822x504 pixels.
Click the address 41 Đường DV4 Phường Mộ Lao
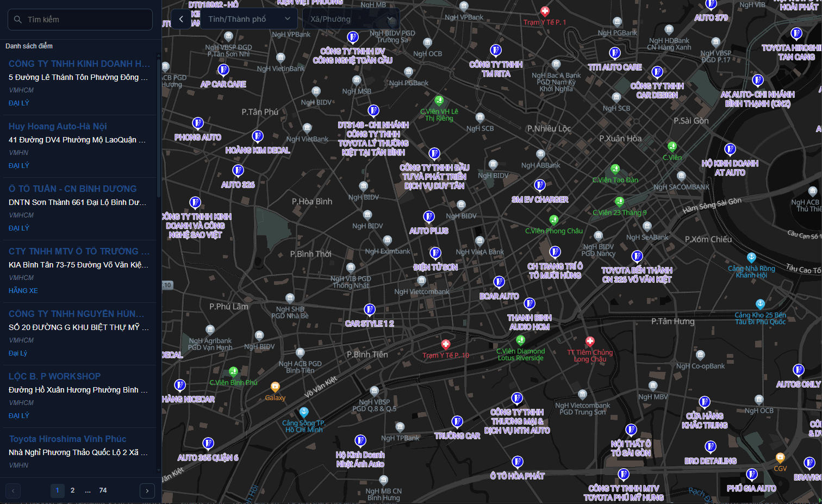78,140
